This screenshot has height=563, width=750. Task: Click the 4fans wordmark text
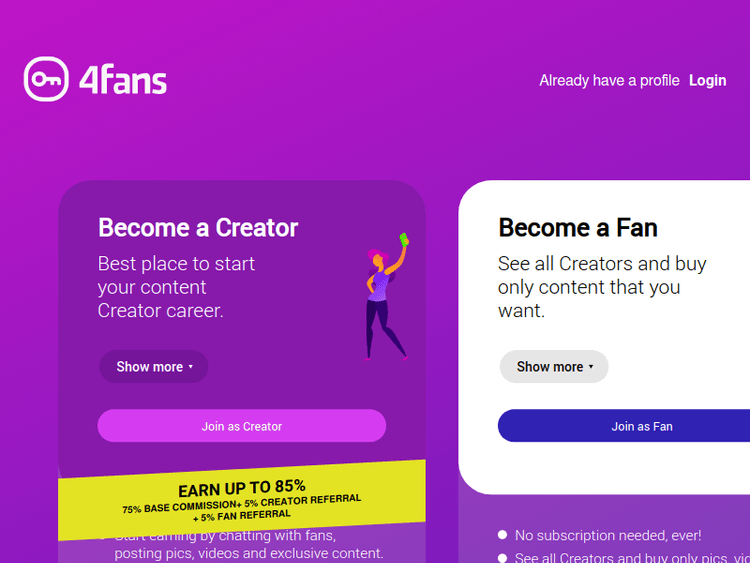[x=123, y=80]
